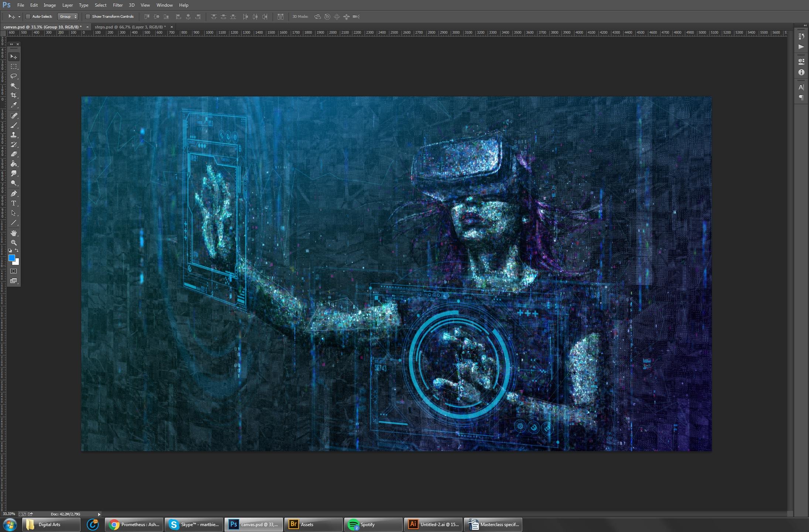
Task: Select the Rectangular Marquee tool
Action: pyautogui.click(x=14, y=66)
